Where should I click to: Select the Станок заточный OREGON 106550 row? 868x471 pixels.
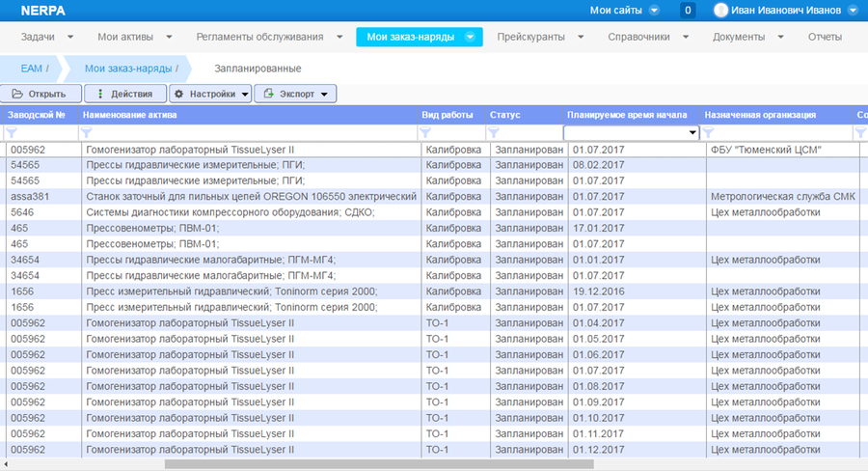click(251, 197)
